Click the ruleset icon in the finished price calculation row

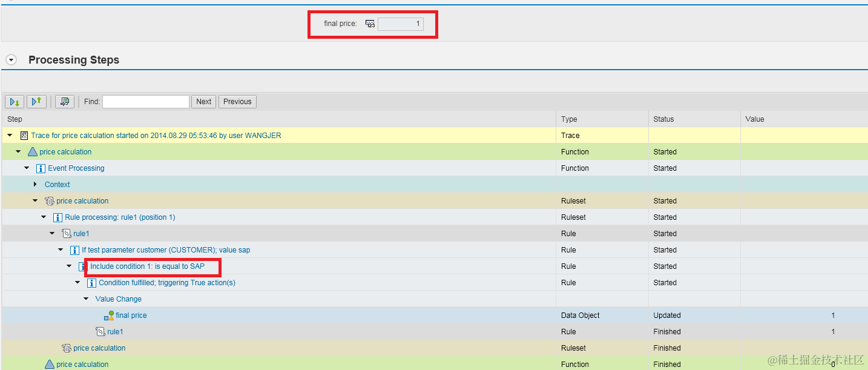pyautogui.click(x=67, y=348)
